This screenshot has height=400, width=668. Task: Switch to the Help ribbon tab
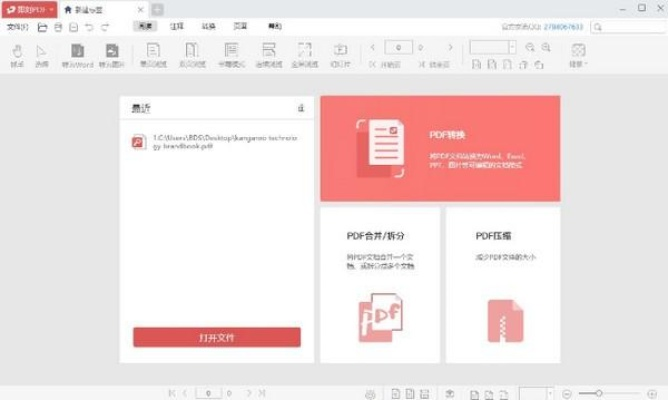pyautogui.click(x=275, y=26)
